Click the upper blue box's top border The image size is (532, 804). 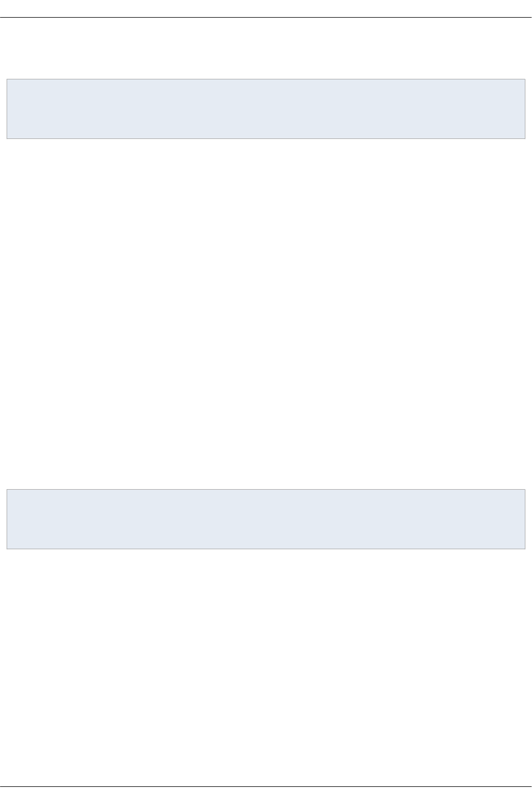[266, 79]
